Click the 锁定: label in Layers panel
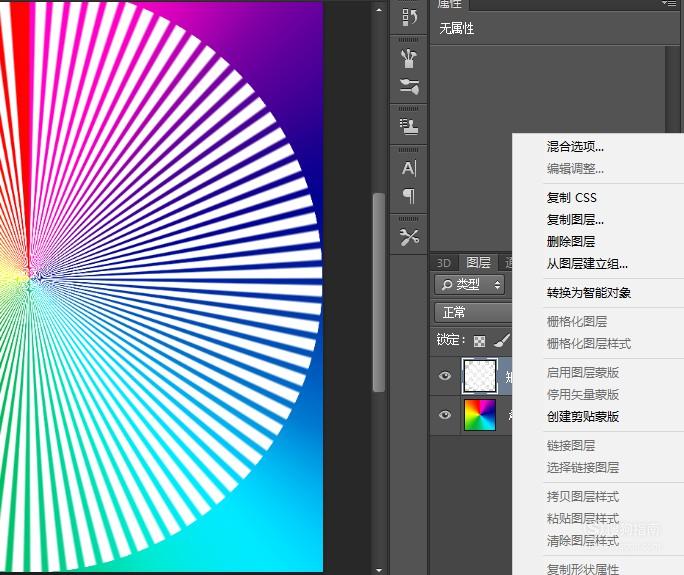The image size is (684, 575). [451, 339]
